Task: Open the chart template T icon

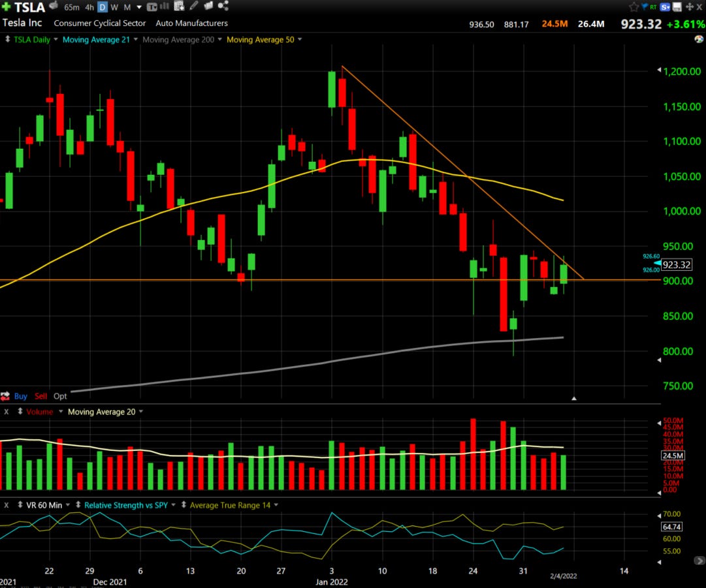Action: click(x=152, y=7)
